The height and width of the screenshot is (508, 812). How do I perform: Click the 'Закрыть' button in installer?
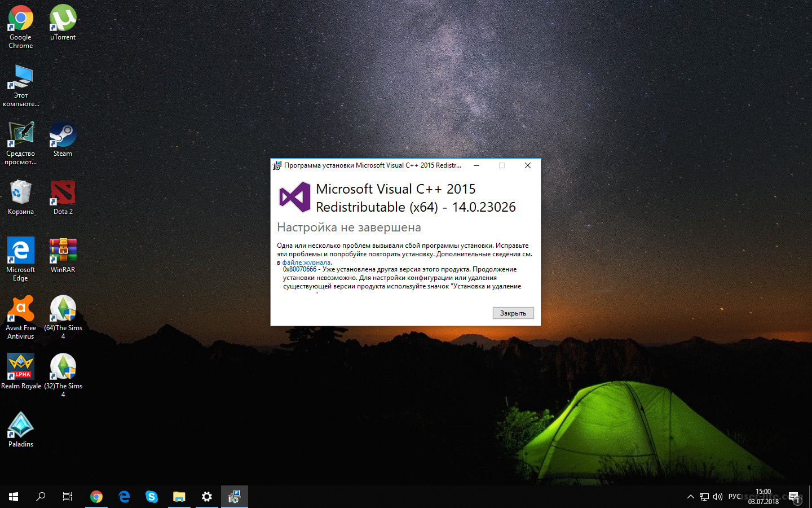513,313
